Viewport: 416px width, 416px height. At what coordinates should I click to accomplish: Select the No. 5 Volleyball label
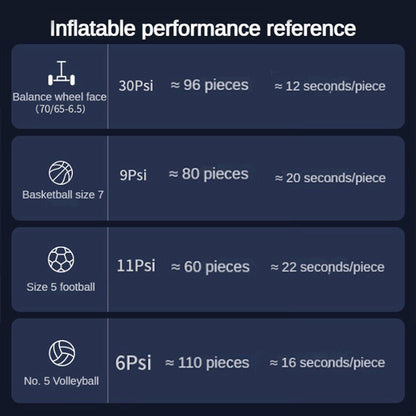point(61,381)
